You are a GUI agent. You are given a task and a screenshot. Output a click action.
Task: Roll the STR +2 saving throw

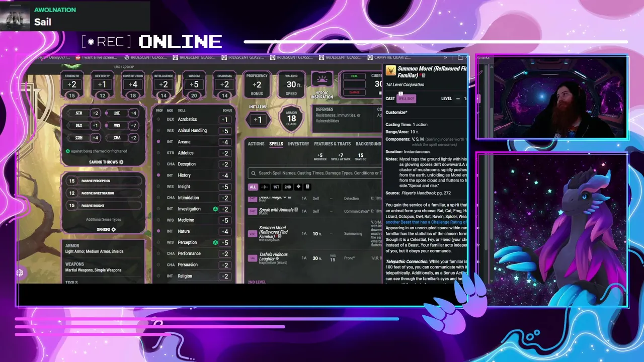(x=96, y=113)
